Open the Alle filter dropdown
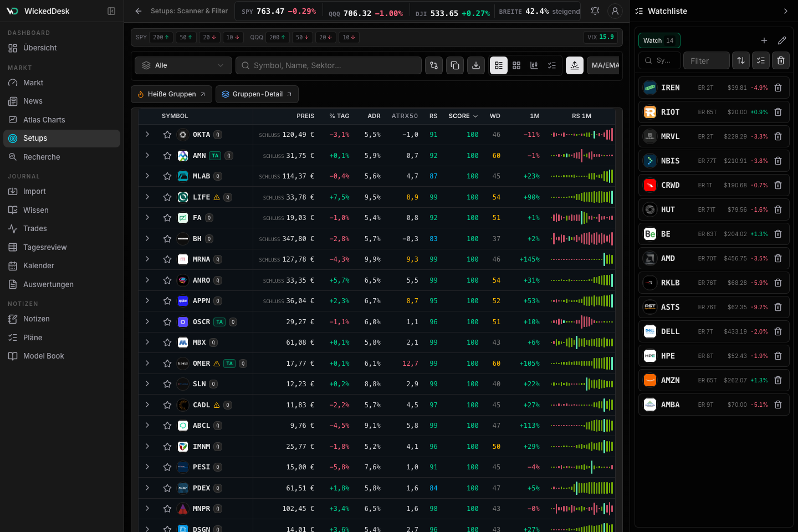 coord(183,65)
